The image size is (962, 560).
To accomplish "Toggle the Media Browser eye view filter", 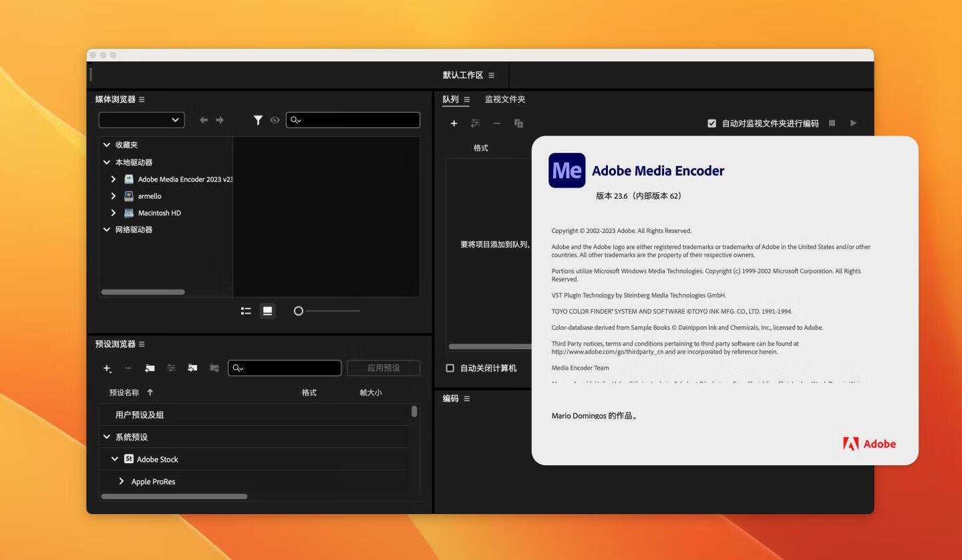I will pos(275,120).
